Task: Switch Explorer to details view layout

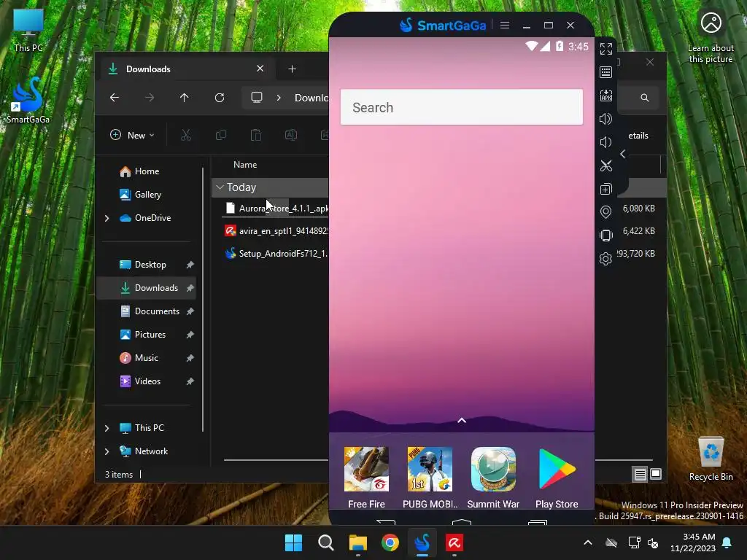Action: point(640,474)
